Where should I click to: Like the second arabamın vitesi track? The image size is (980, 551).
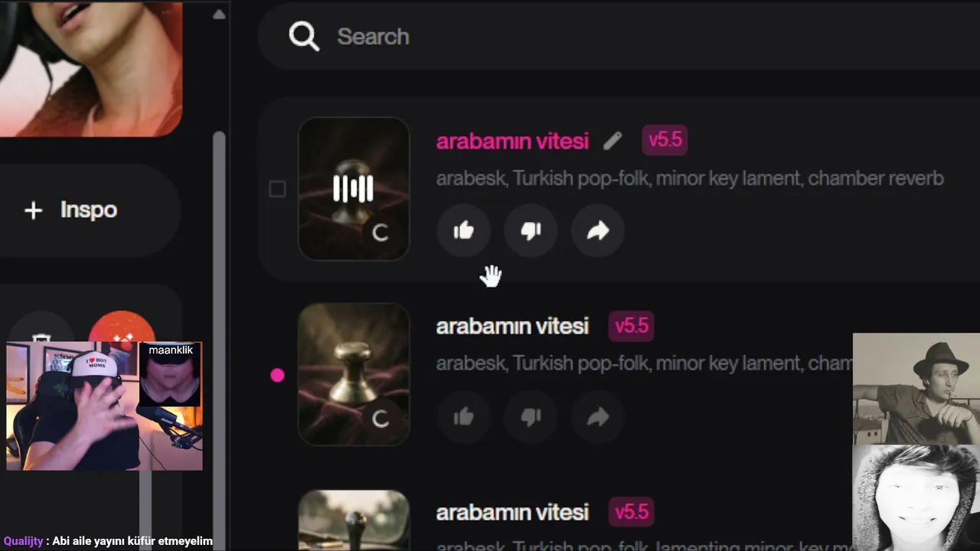464,417
